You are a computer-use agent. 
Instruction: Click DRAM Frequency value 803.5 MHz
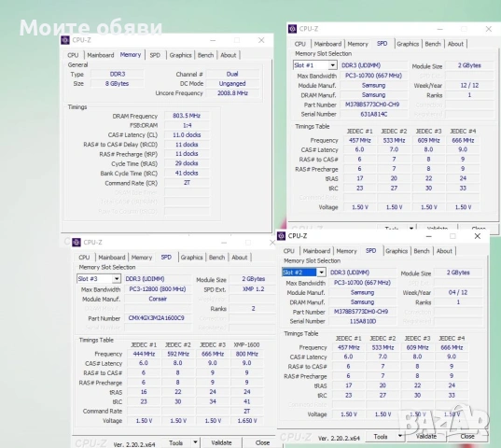click(187, 116)
